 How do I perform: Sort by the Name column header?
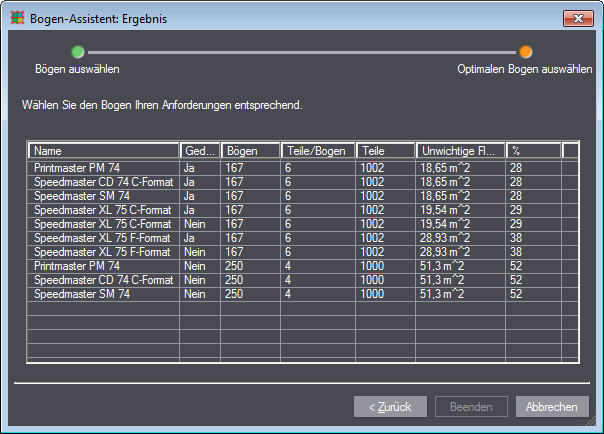104,151
